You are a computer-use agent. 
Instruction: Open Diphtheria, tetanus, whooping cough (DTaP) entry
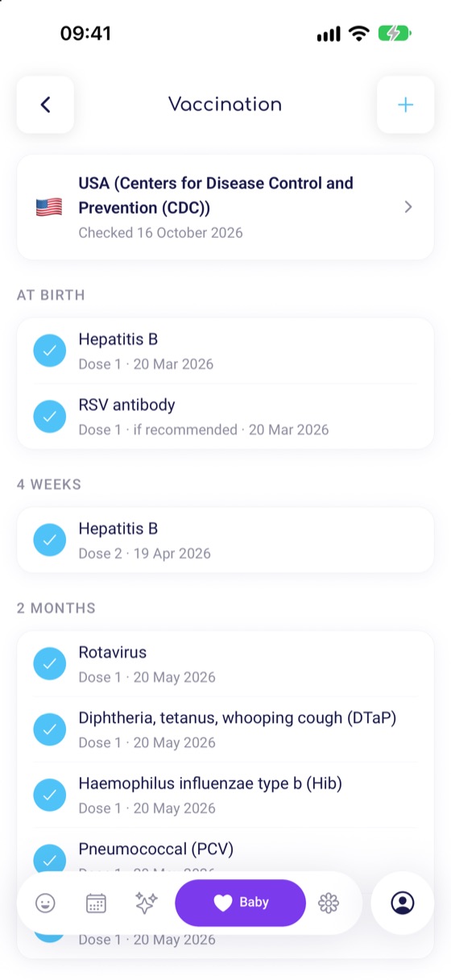225,729
